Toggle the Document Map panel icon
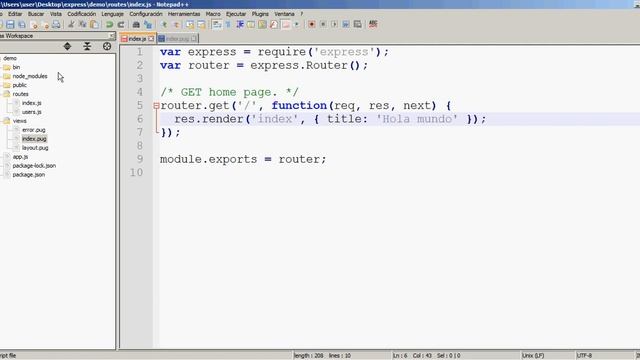Viewport: 640px width, 360px height. (x=262, y=24)
